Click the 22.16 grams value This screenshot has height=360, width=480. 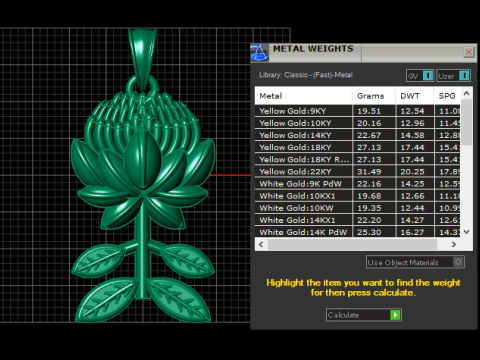coord(369,184)
